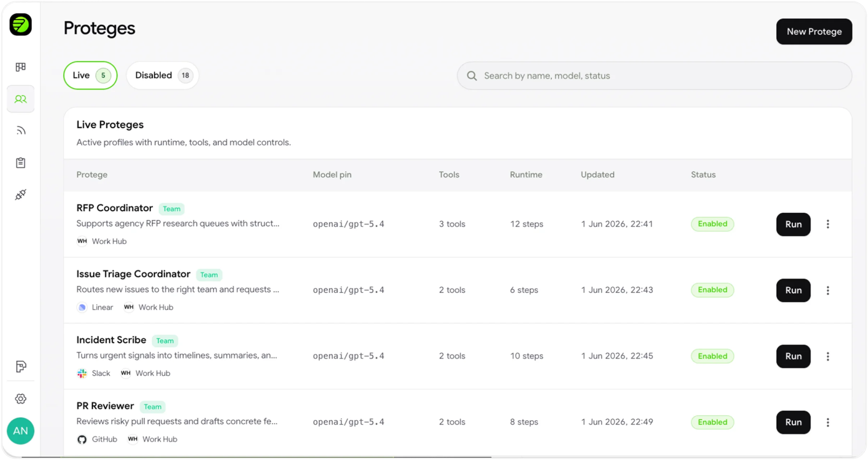Viewport: 868px width, 460px height.
Task: Click the AN user avatar
Action: coord(20,431)
